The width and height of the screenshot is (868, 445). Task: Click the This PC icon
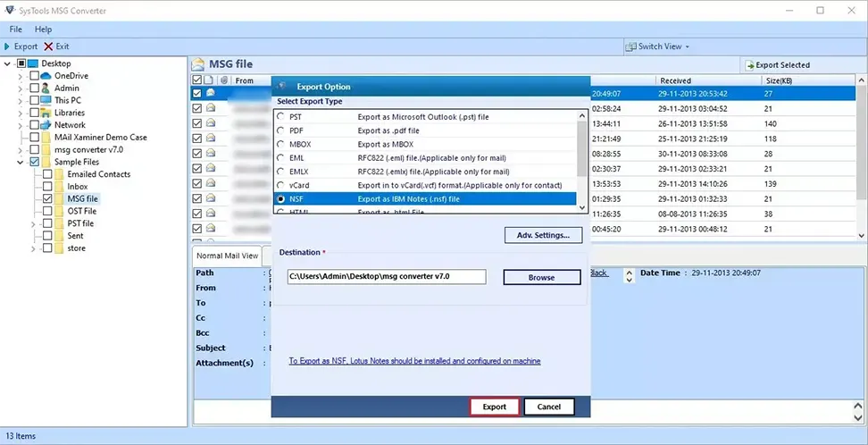point(46,100)
